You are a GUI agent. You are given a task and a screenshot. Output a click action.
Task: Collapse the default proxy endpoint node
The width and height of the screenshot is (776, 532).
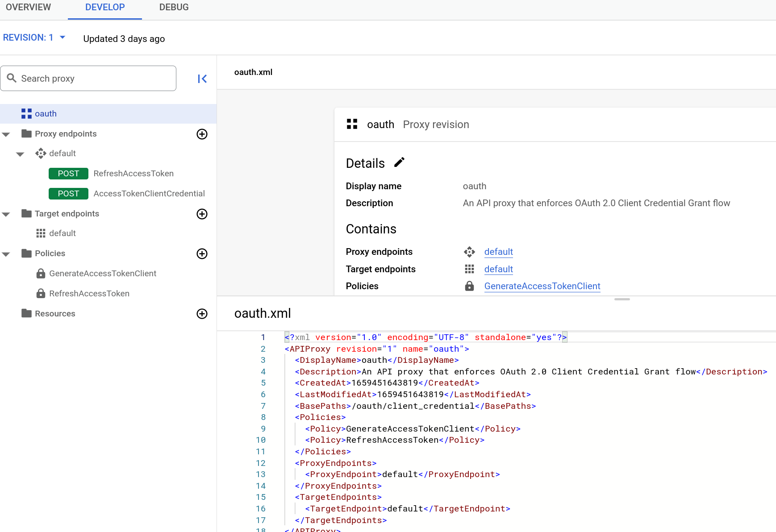pos(20,154)
